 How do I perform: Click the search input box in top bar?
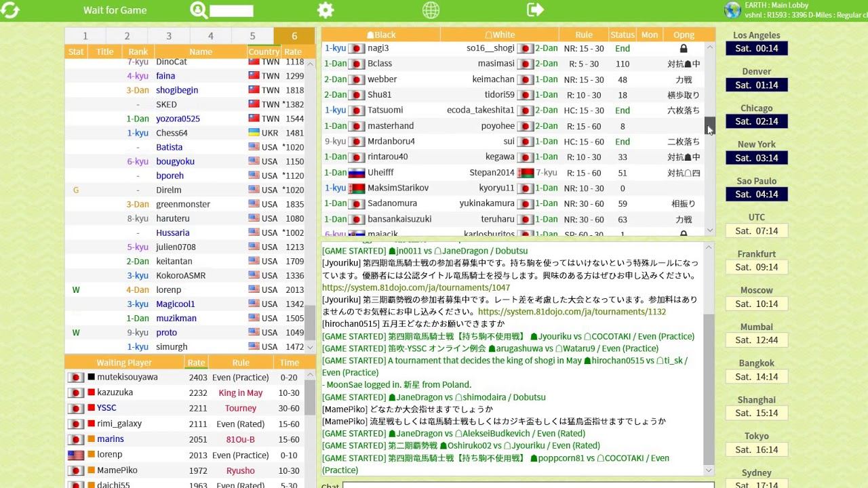click(x=231, y=11)
